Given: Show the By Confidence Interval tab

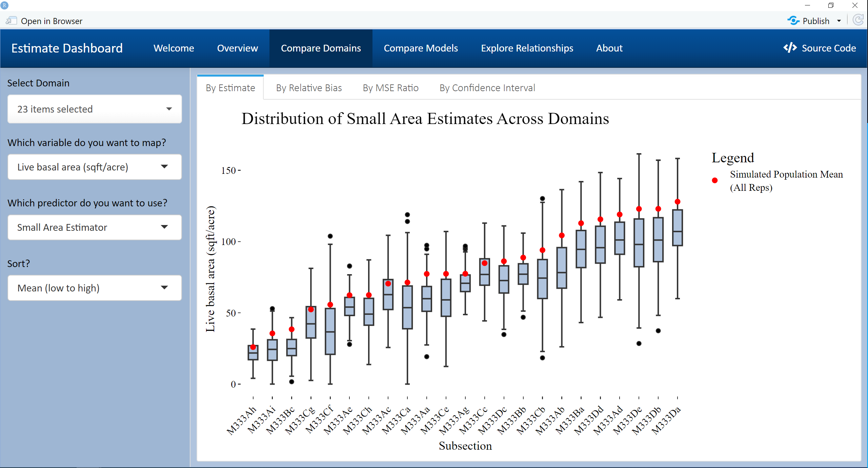Looking at the screenshot, I should click(x=487, y=88).
